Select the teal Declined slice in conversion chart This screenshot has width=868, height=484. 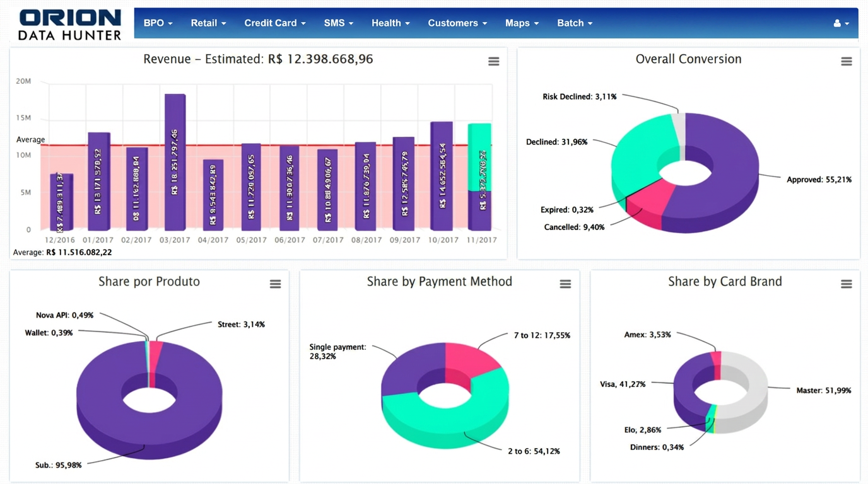pos(637,154)
